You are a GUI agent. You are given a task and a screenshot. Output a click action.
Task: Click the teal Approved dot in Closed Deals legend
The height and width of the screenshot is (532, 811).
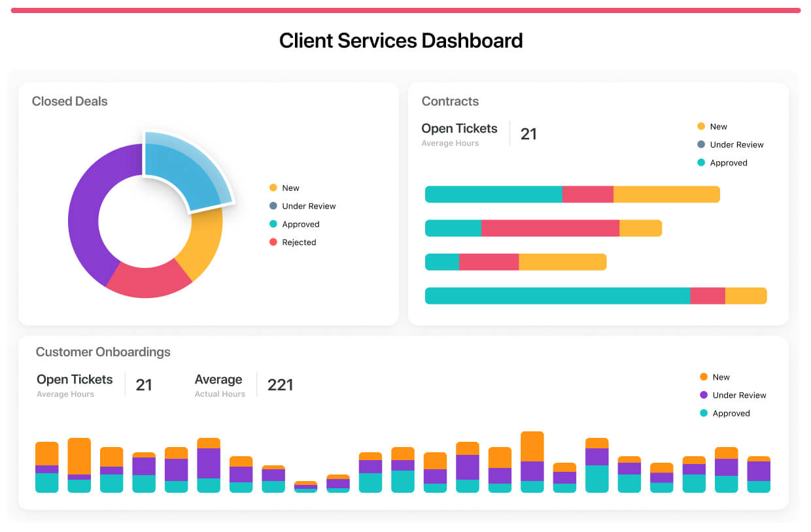click(273, 224)
